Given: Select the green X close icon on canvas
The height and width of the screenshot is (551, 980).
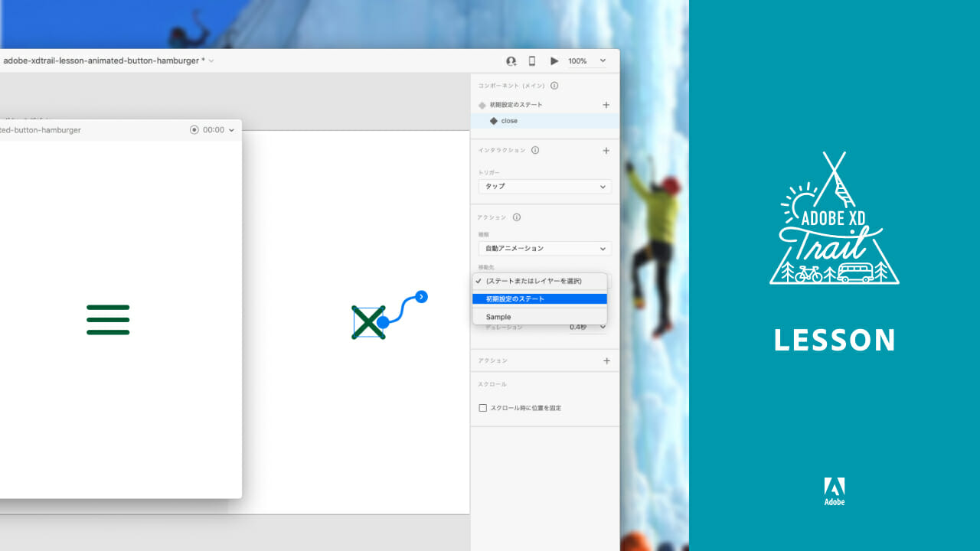Looking at the screenshot, I should point(368,322).
